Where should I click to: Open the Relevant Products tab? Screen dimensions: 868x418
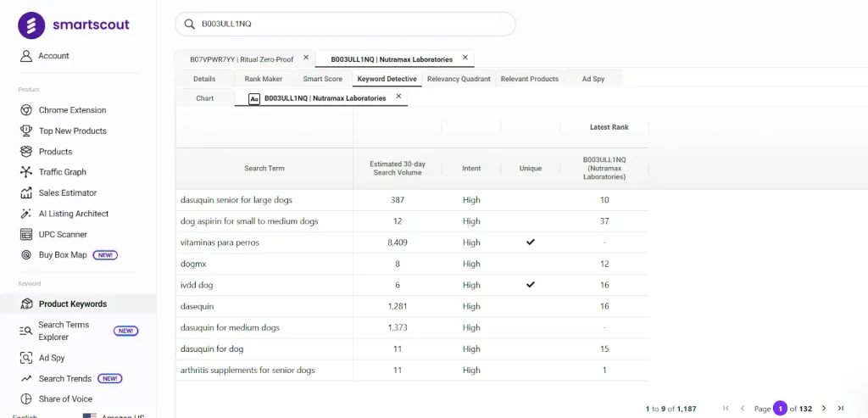(530, 79)
